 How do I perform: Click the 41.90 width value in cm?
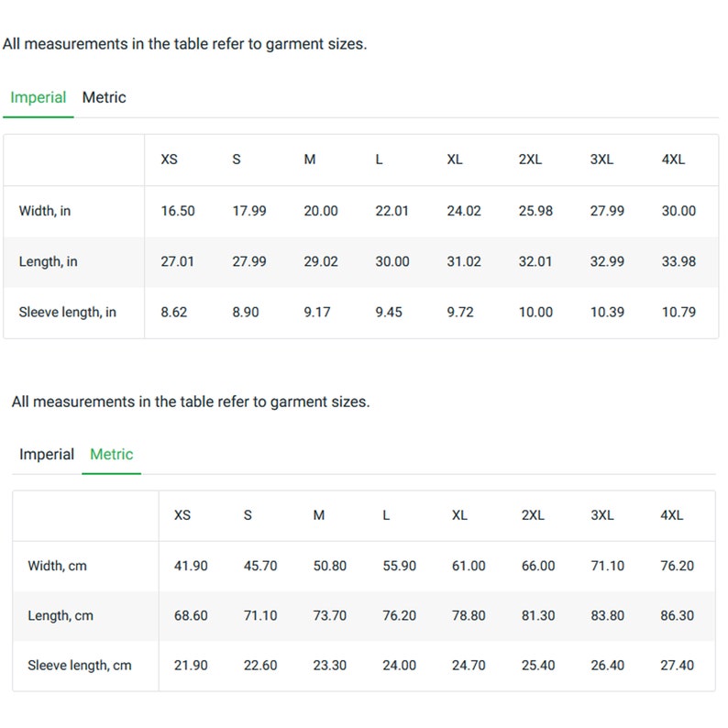click(191, 566)
